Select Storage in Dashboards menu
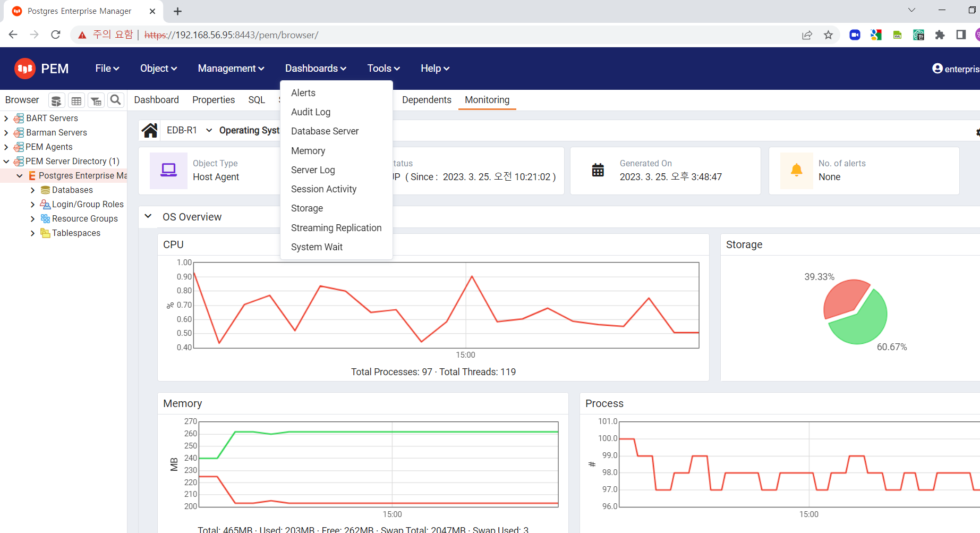Screen dimensions: 980x533 336,208
